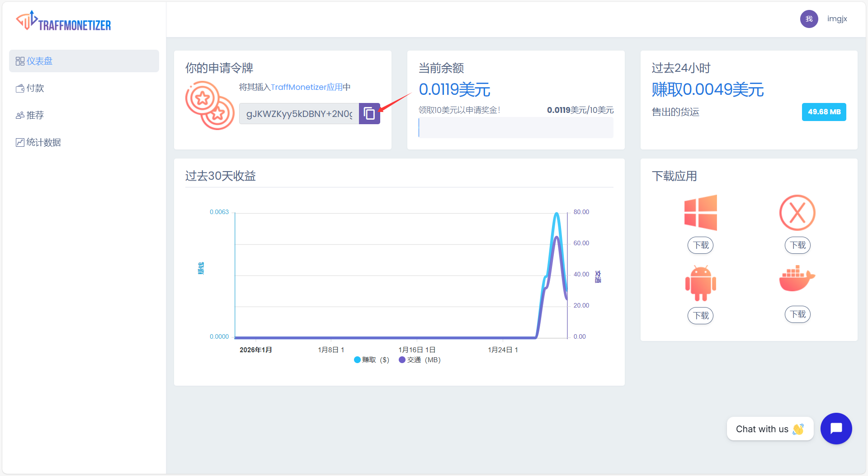Click the Android robot icon
The height and width of the screenshot is (476, 868).
700,283
